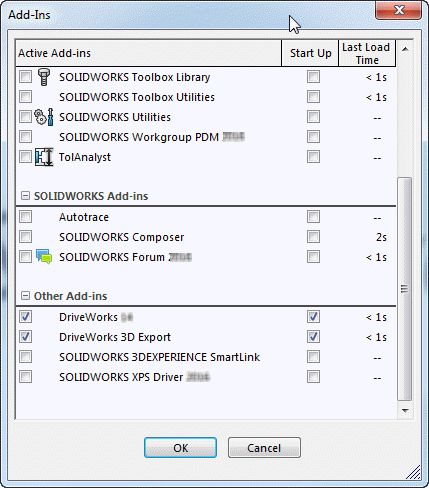Select the TolAnalyst row text

(85, 157)
